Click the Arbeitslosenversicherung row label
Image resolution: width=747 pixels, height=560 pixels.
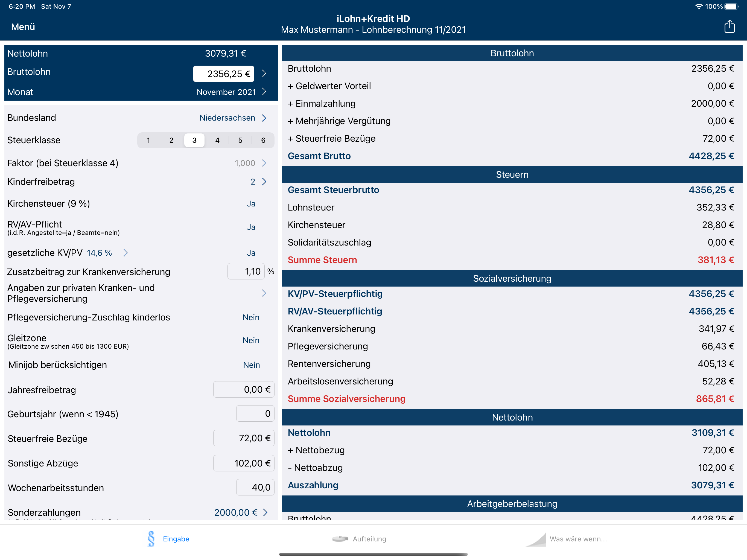click(340, 381)
